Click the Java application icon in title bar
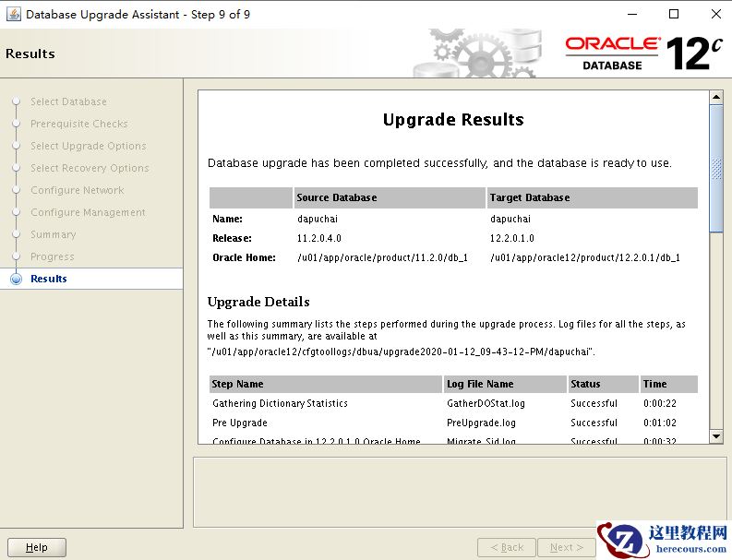732x560 pixels. [13, 14]
